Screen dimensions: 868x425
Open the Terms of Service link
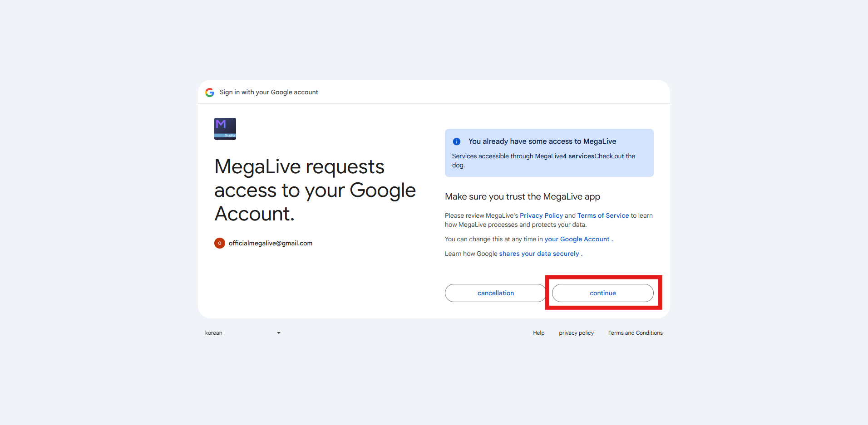603,215
